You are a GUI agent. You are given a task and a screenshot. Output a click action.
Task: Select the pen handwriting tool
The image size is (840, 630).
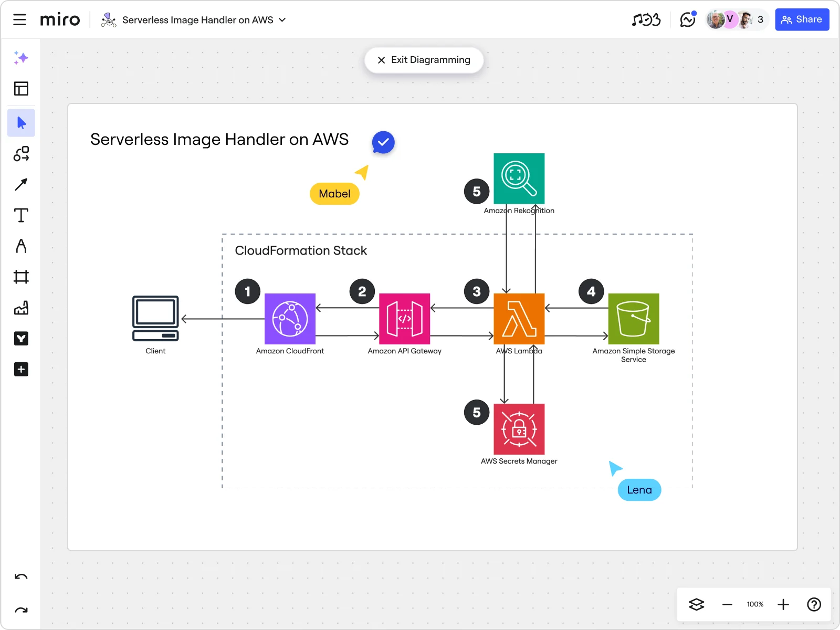pyautogui.click(x=21, y=246)
